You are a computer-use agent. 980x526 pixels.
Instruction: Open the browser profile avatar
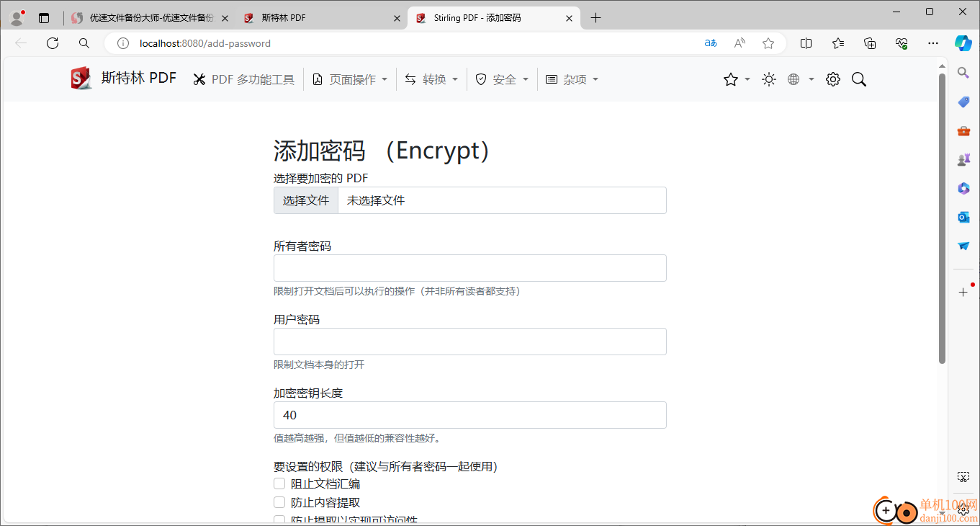[x=17, y=18]
